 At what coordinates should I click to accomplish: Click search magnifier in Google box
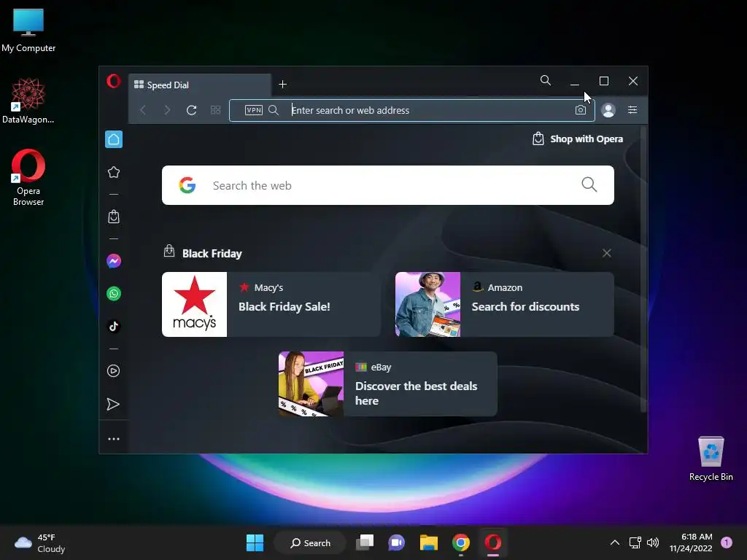pos(589,184)
